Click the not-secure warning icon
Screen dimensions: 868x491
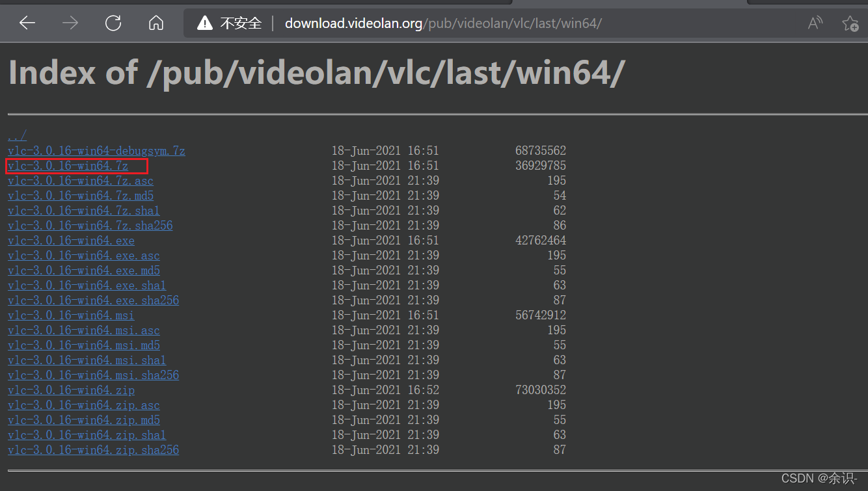[205, 23]
